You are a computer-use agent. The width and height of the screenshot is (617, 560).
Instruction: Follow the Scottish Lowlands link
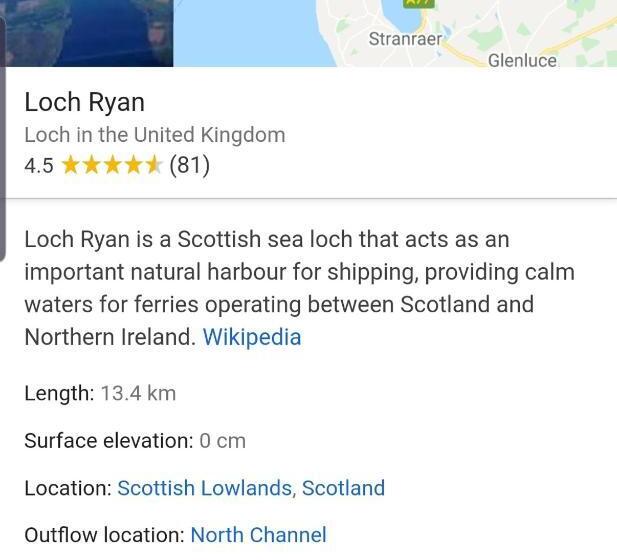tap(205, 488)
